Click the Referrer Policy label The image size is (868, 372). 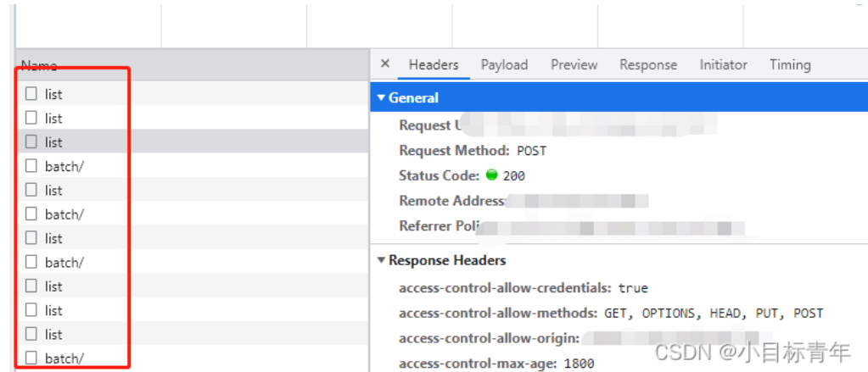[441, 226]
